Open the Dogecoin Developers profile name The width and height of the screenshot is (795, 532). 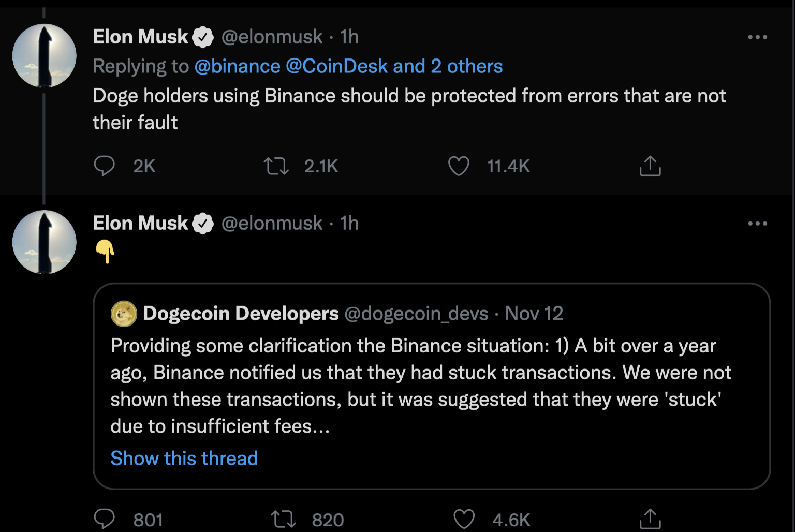pyautogui.click(x=241, y=314)
